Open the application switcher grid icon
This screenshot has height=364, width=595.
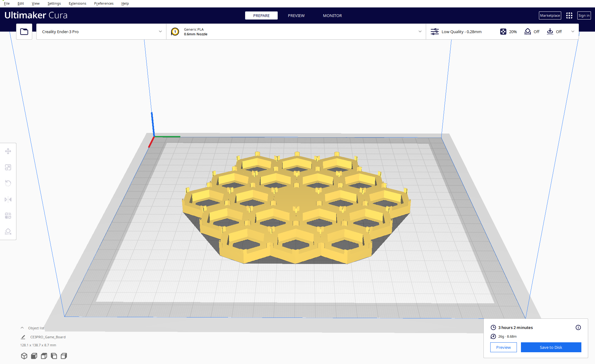click(569, 15)
